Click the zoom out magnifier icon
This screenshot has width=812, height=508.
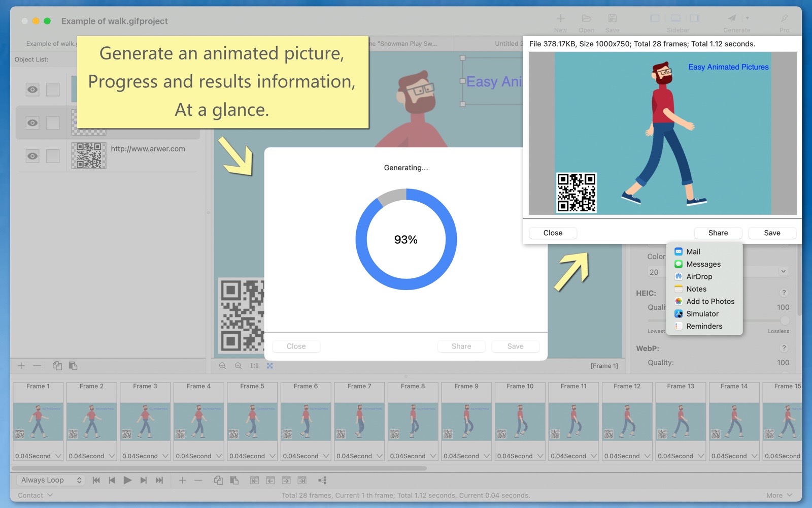pyautogui.click(x=238, y=366)
